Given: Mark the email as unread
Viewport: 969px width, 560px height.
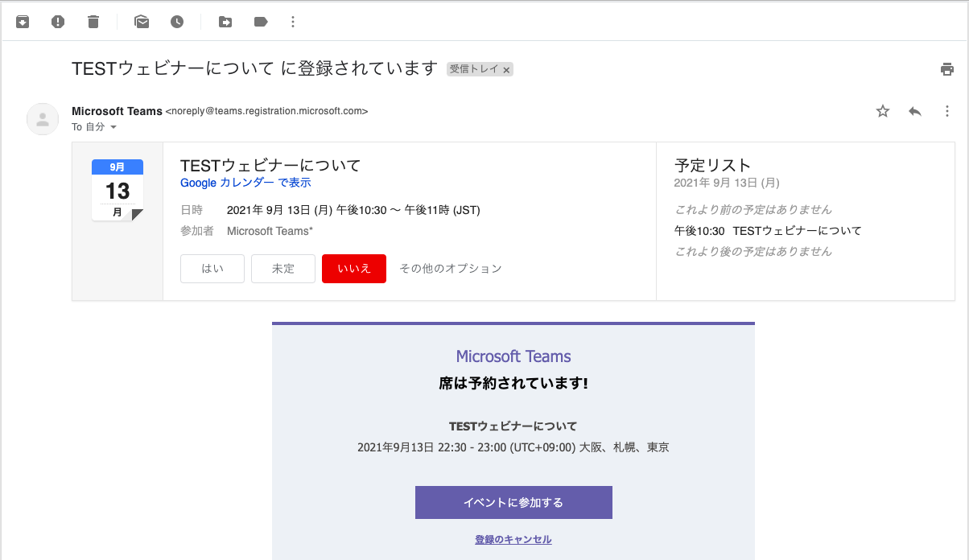Looking at the screenshot, I should click(142, 22).
